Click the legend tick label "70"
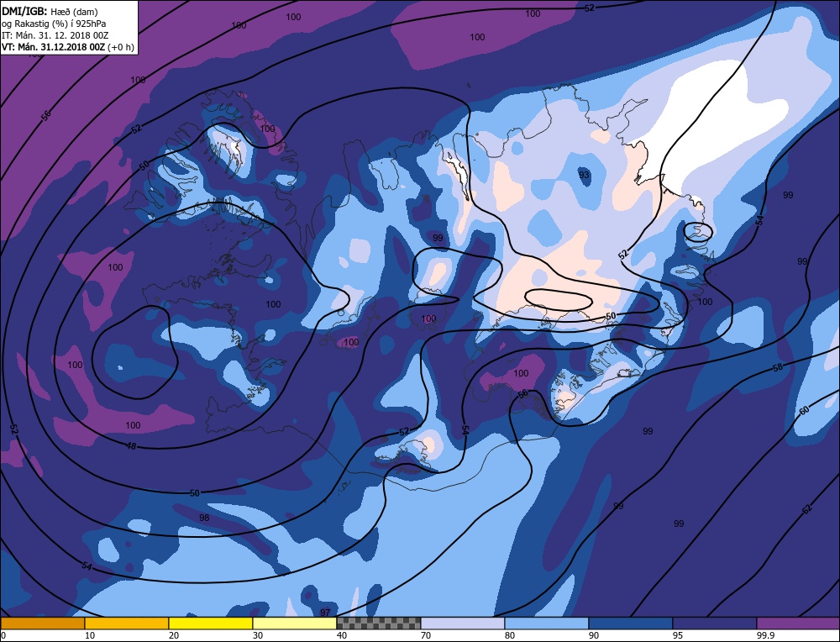Screen dimensions: 840x642 click(425, 635)
